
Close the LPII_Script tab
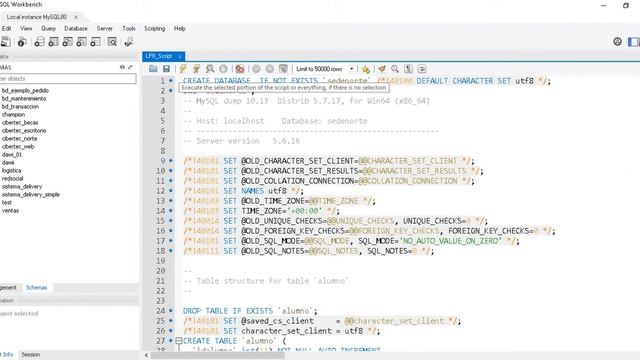click(x=180, y=56)
